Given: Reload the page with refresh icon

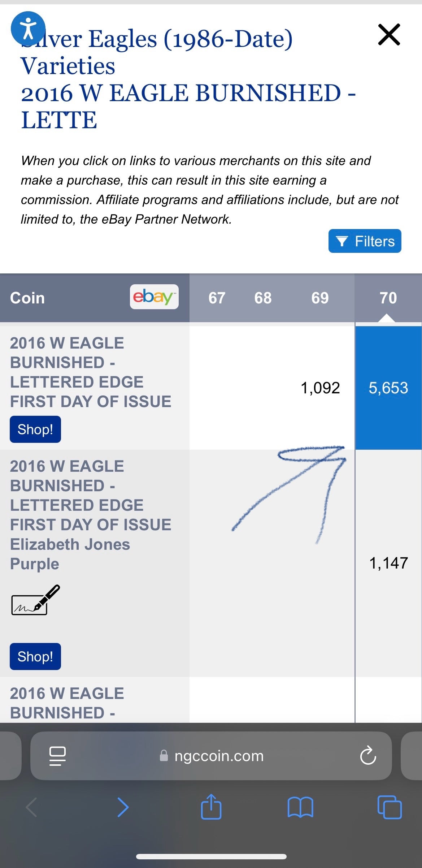Looking at the screenshot, I should 368,756.
